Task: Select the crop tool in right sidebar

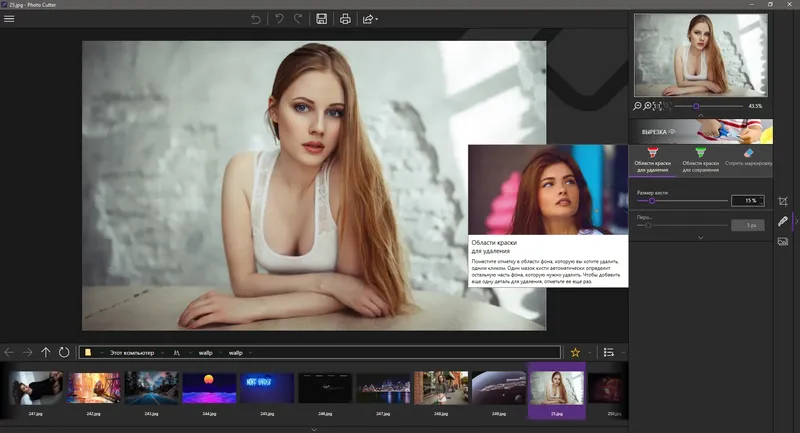Action: click(783, 201)
